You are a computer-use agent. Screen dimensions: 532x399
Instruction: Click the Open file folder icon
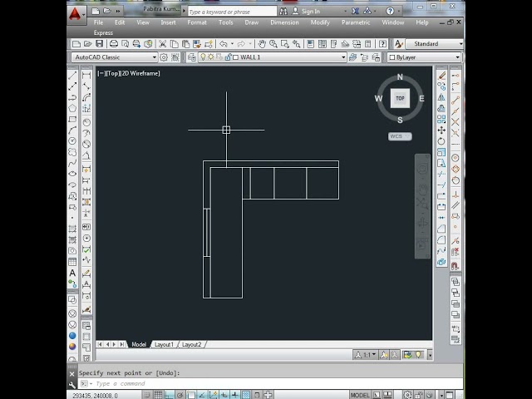(87, 44)
